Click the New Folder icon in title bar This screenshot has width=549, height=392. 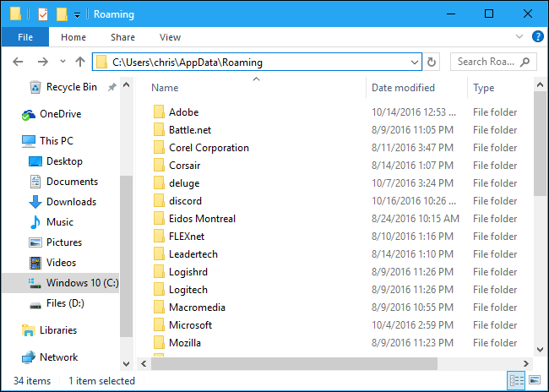(62, 14)
